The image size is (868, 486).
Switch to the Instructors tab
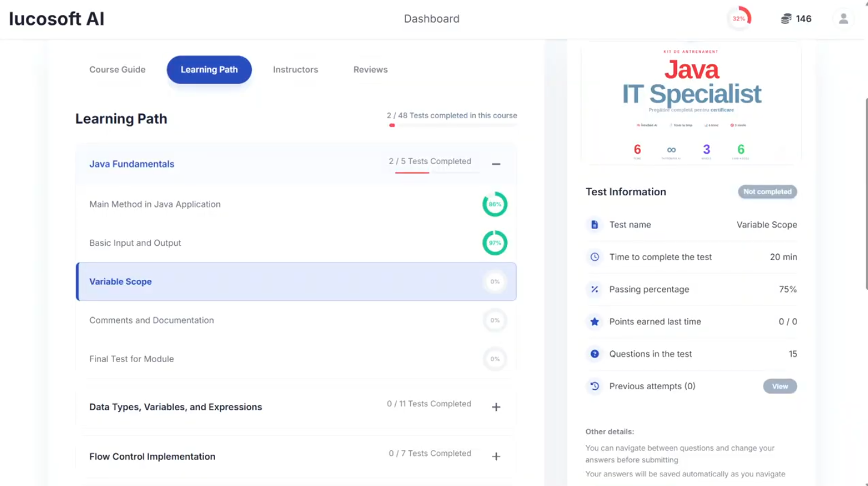pyautogui.click(x=295, y=69)
